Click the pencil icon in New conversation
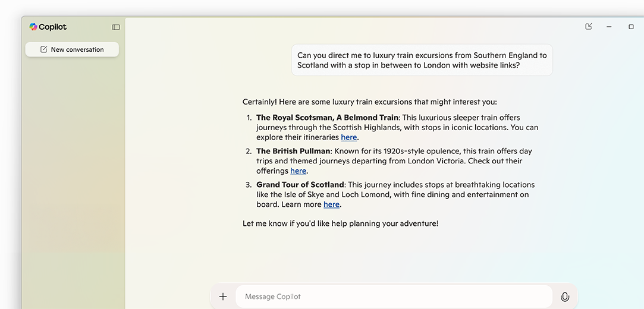 pos(43,49)
